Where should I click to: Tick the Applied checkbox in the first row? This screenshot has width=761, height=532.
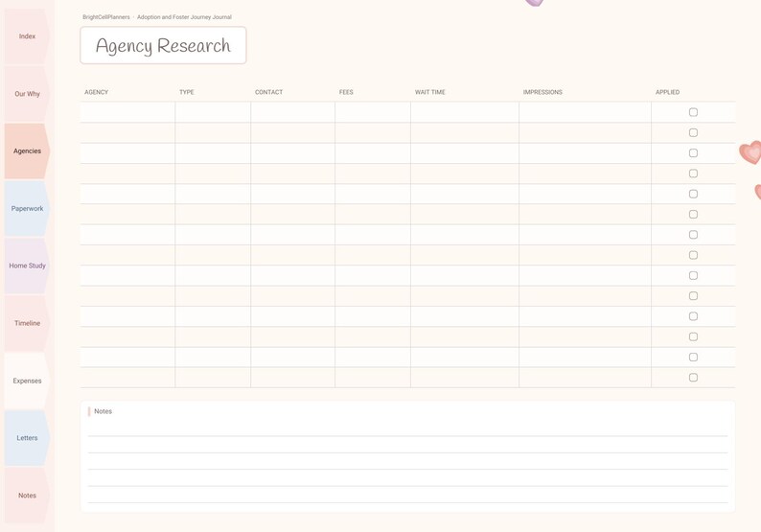tap(693, 112)
